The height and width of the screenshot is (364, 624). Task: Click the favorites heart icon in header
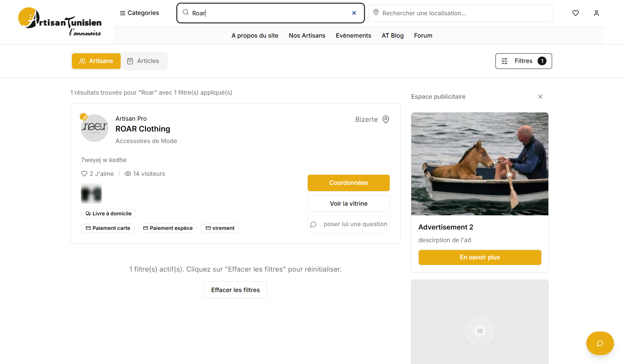pos(576,13)
